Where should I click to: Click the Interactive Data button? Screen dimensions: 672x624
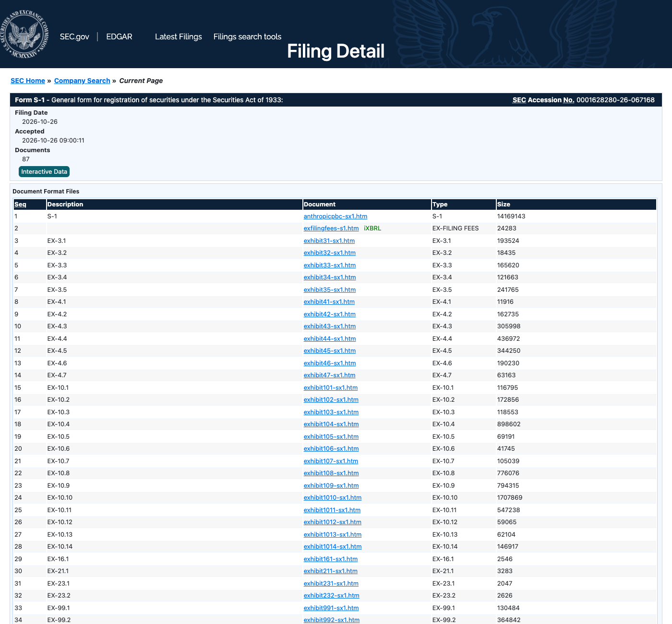(x=44, y=171)
